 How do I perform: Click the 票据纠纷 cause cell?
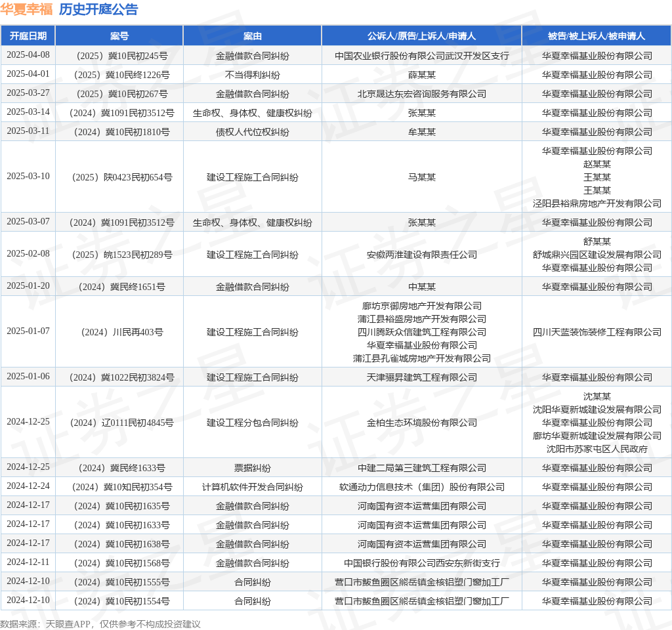point(253,468)
